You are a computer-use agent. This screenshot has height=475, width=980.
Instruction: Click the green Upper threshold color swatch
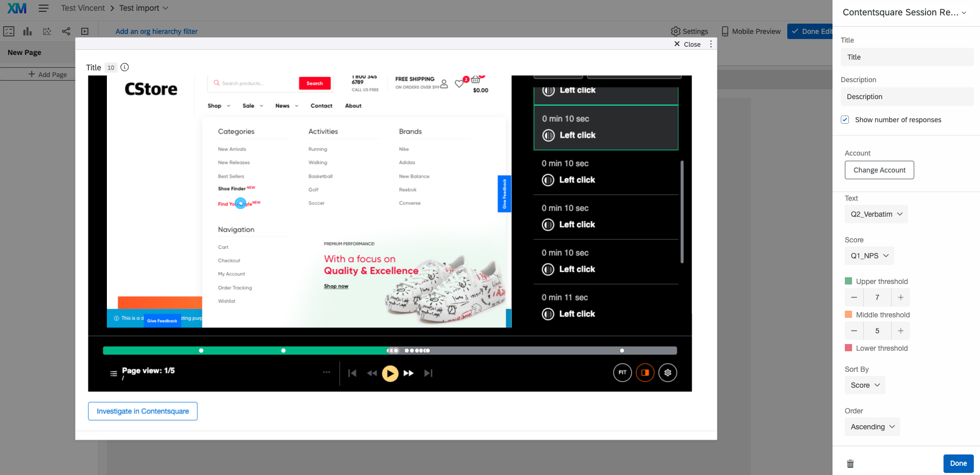pos(848,281)
